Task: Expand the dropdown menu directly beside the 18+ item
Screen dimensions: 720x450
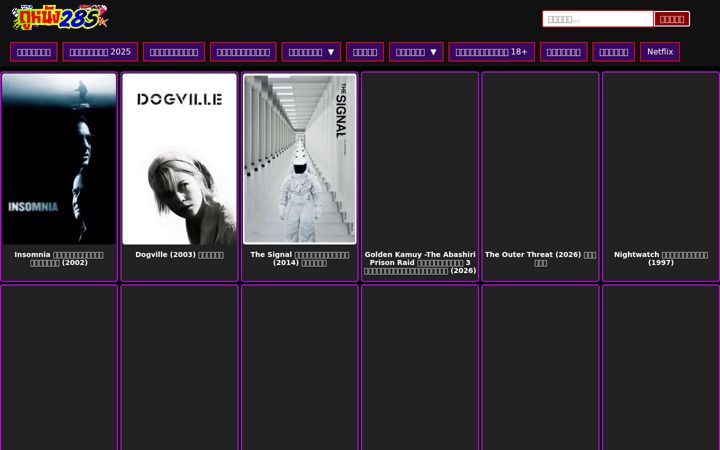Action: click(416, 52)
